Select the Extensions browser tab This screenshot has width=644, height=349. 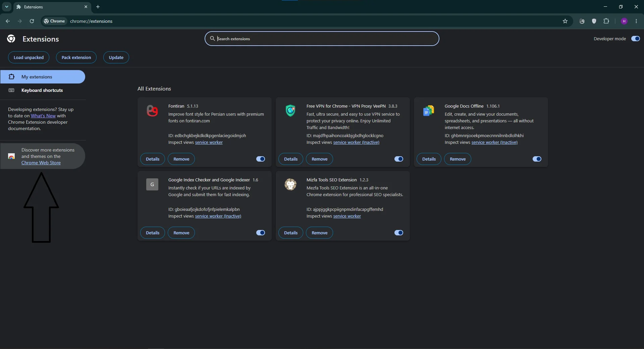[x=52, y=7]
